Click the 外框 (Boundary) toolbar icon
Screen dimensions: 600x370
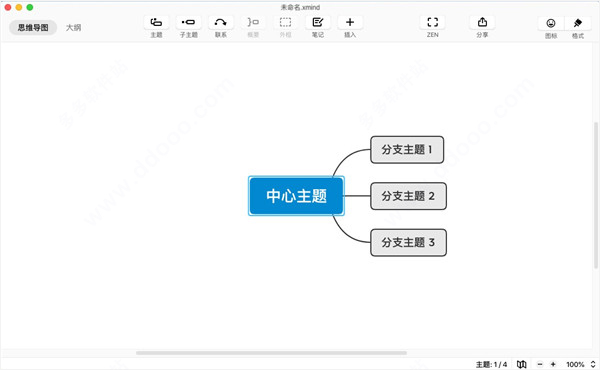pos(285,23)
